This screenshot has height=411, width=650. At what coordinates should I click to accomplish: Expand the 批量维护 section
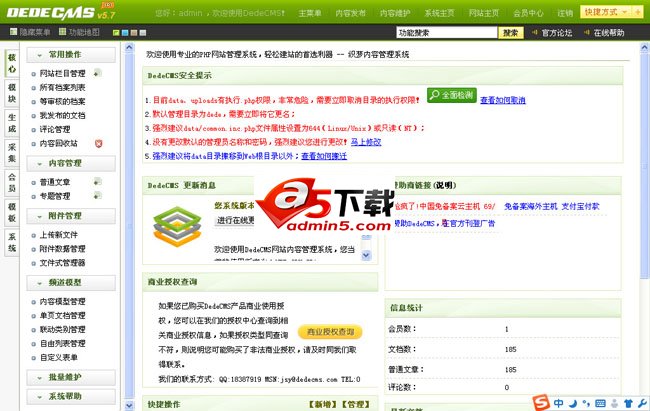[x=71, y=377]
